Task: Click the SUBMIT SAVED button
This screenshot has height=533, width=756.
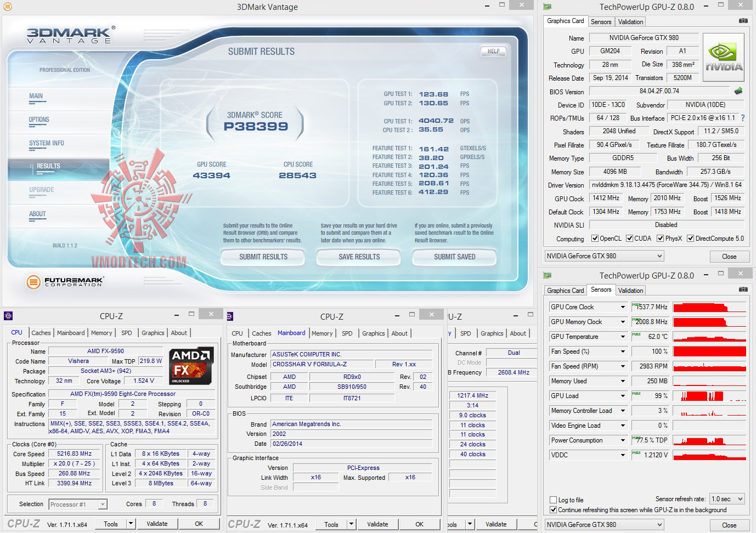Action: (x=455, y=257)
